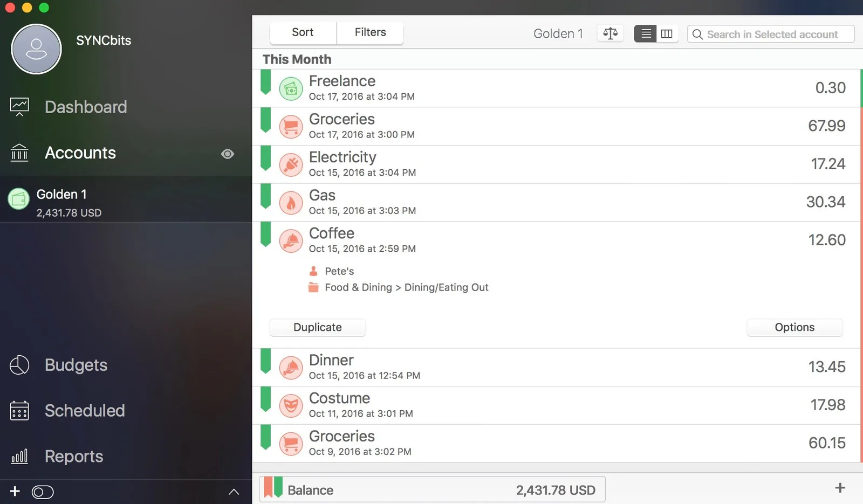
Task: Click the Gas amount 30.34
Action: pyautogui.click(x=826, y=202)
